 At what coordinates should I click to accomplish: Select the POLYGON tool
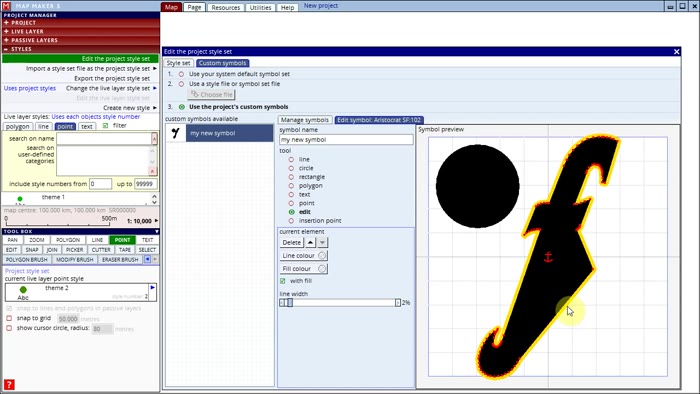[x=68, y=240]
